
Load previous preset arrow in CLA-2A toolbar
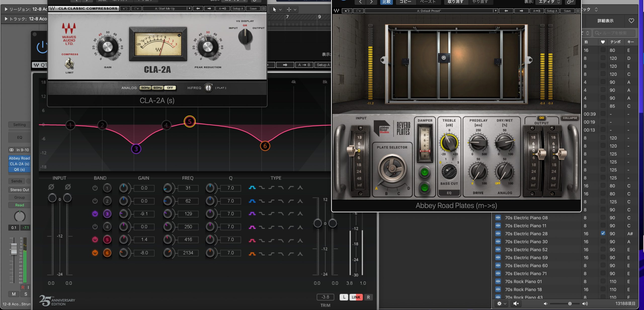click(x=198, y=9)
